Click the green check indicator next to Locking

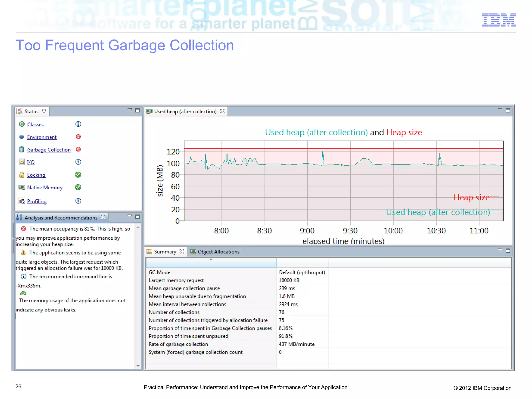pyautogui.click(x=78, y=174)
